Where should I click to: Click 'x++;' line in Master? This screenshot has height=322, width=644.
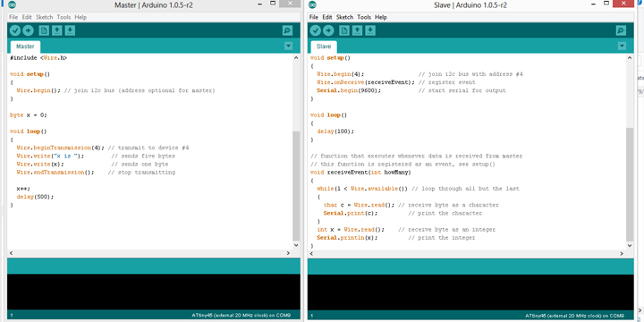coord(23,189)
